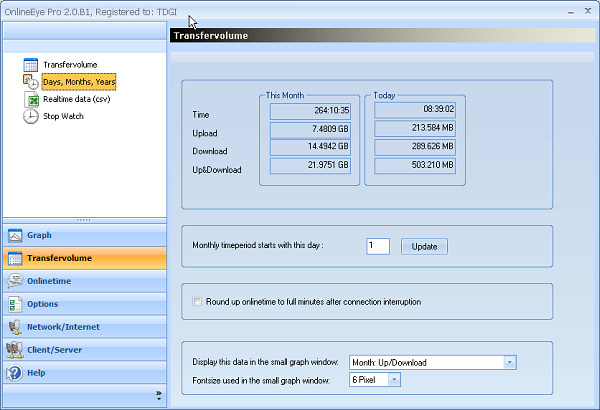Click the Realtime data Excel icon
This screenshot has height=410, width=600.
click(x=31, y=99)
